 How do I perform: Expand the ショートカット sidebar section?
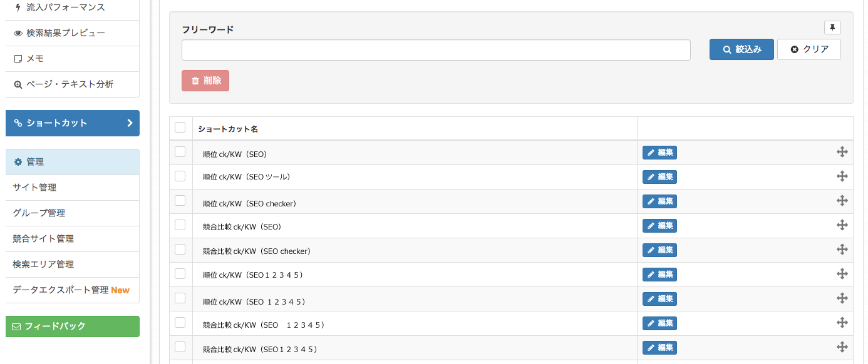tap(72, 123)
